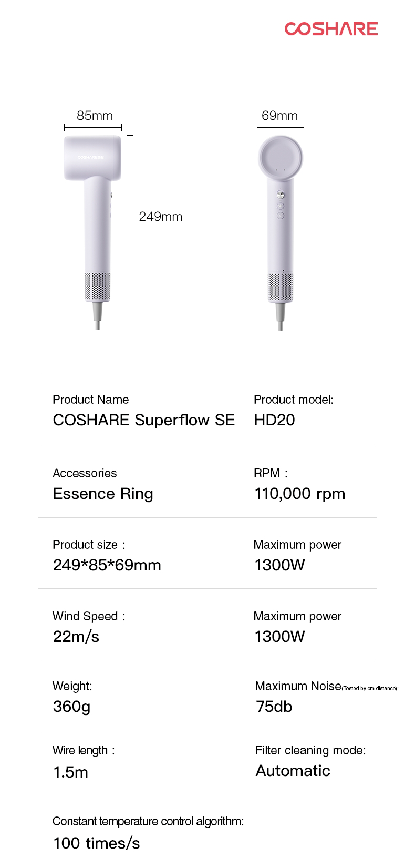Click the 360g weight value
This screenshot has height=868, width=415.
[71, 707]
